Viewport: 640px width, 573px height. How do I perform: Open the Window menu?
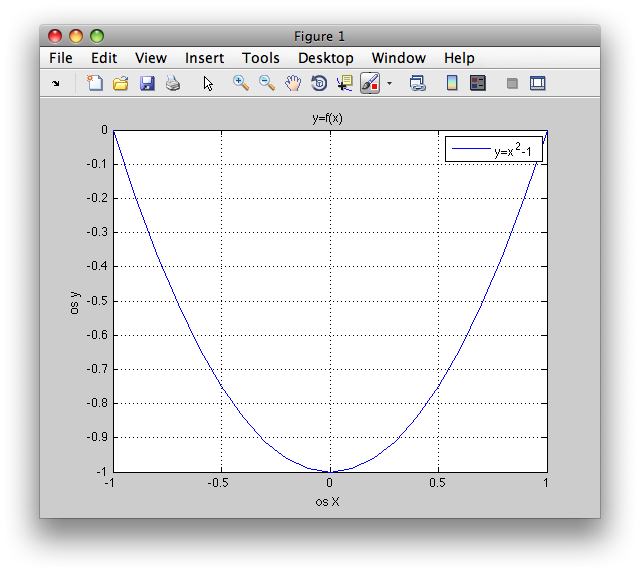[399, 58]
